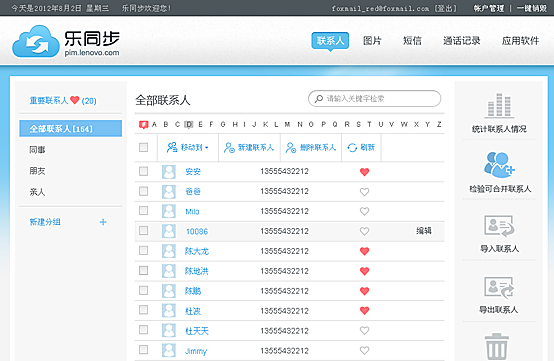Click avatar of contact 10086
Screen dimensions: 554x361
click(x=169, y=231)
